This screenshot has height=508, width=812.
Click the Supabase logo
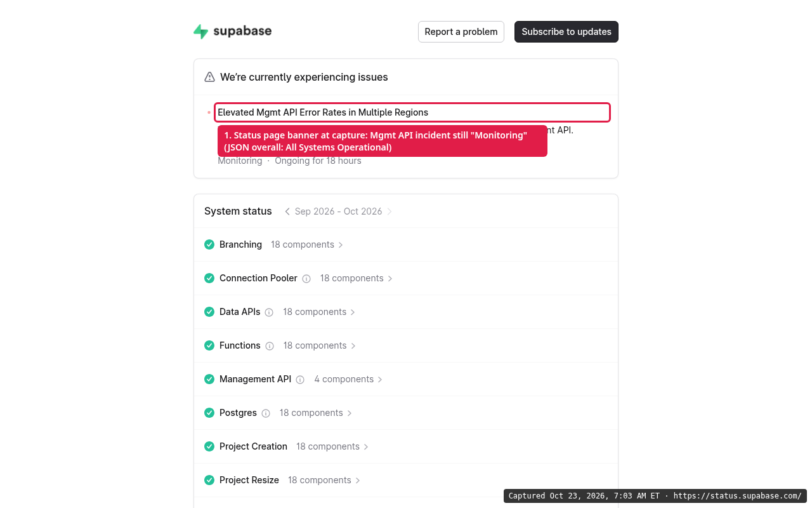click(232, 31)
